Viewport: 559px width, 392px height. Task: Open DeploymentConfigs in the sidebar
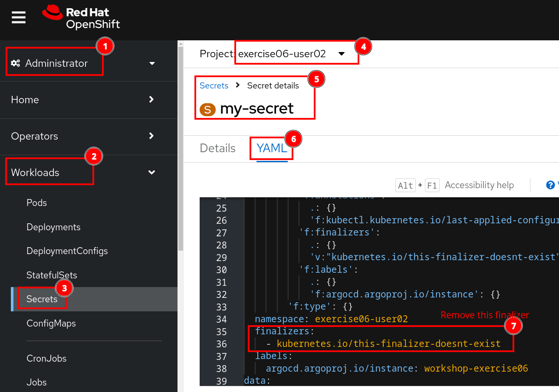coord(67,251)
